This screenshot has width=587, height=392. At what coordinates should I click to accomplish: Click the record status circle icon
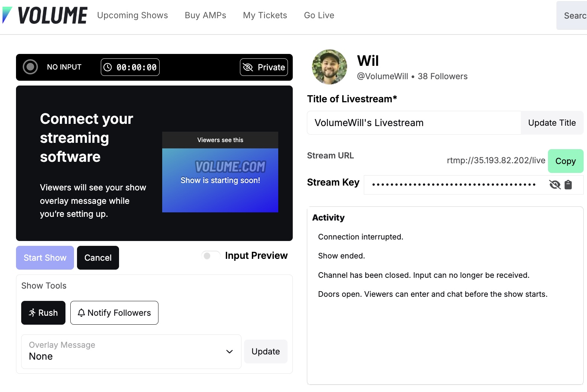[30, 67]
